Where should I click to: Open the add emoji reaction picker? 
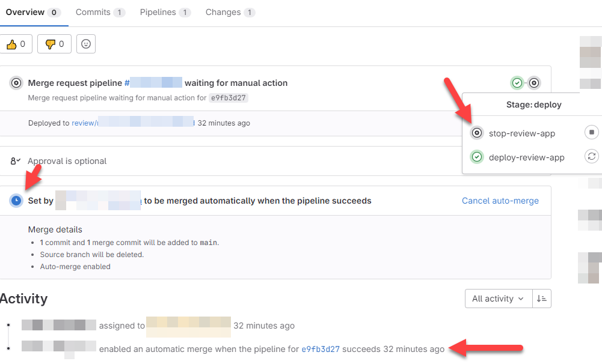(x=86, y=44)
